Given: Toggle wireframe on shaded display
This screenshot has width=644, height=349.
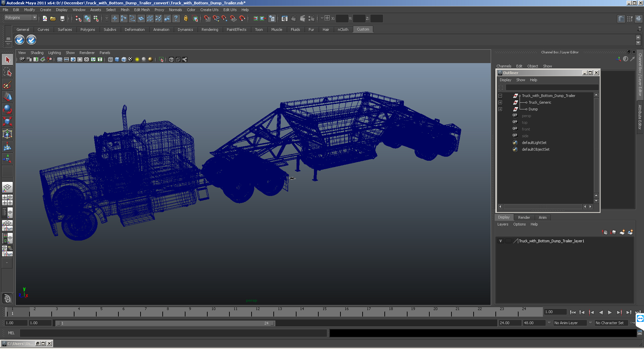Looking at the screenshot, I should point(124,59).
